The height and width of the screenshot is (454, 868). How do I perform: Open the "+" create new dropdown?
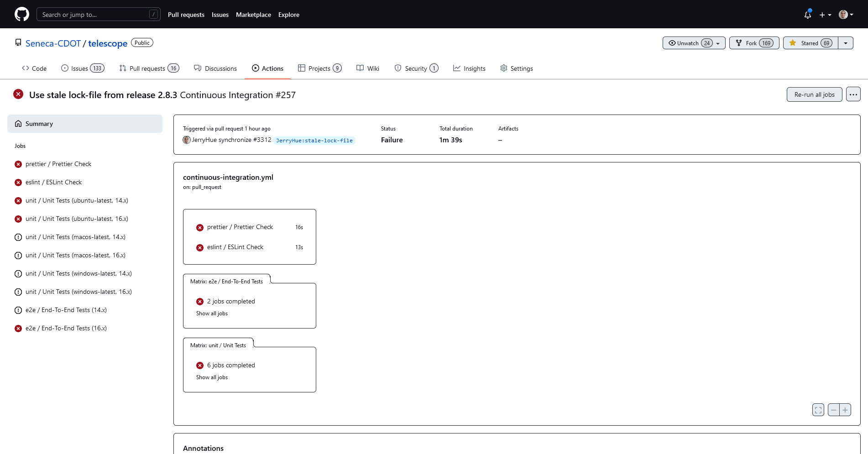coord(825,15)
